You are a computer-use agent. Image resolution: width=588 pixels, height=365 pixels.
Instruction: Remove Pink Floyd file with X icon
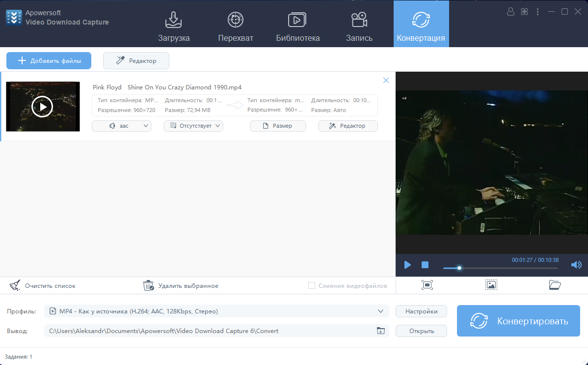point(386,81)
